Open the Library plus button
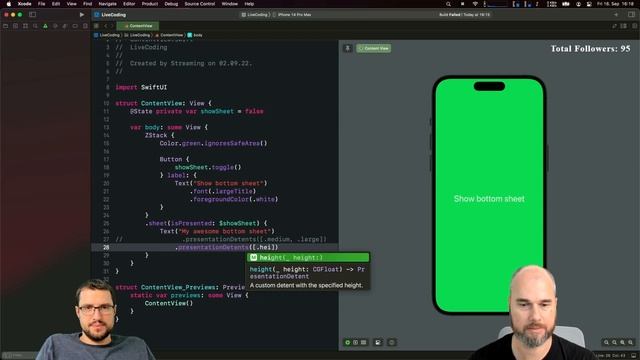This screenshot has height=360, width=640. point(616,15)
